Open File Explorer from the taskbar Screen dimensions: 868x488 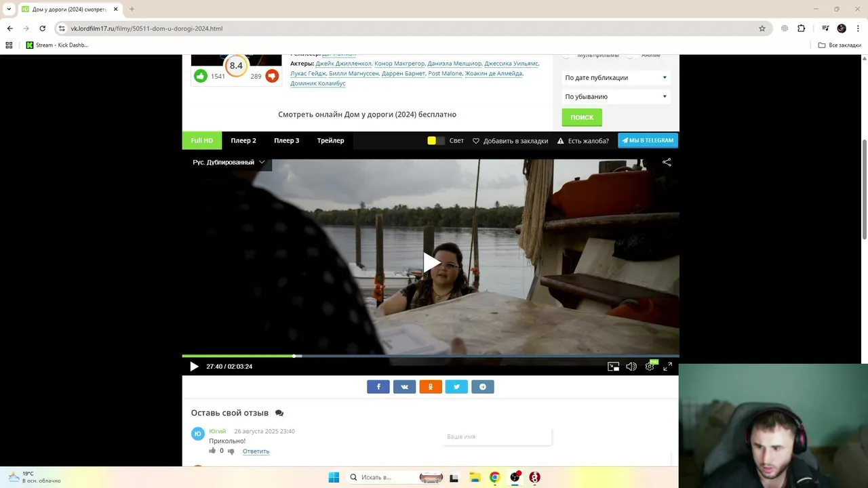(x=475, y=477)
